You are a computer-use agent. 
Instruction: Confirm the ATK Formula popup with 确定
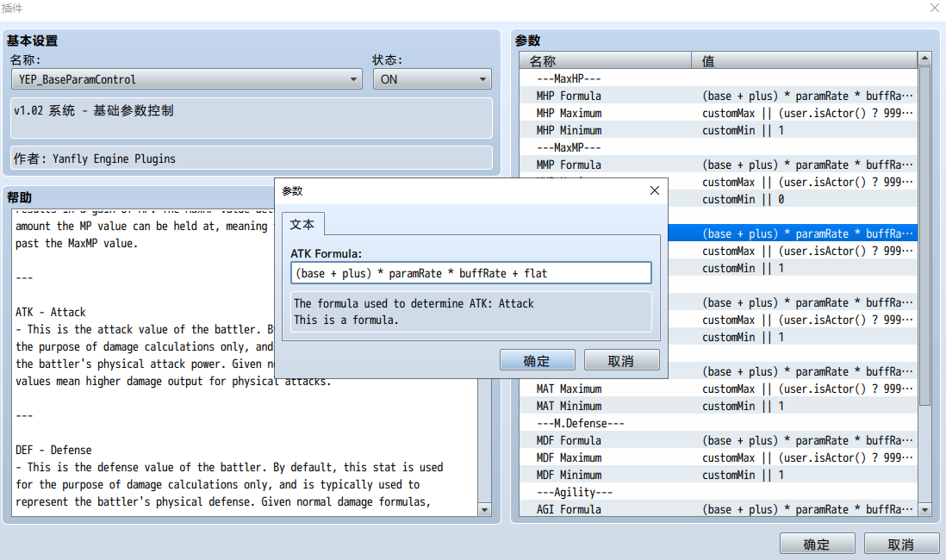(x=537, y=360)
